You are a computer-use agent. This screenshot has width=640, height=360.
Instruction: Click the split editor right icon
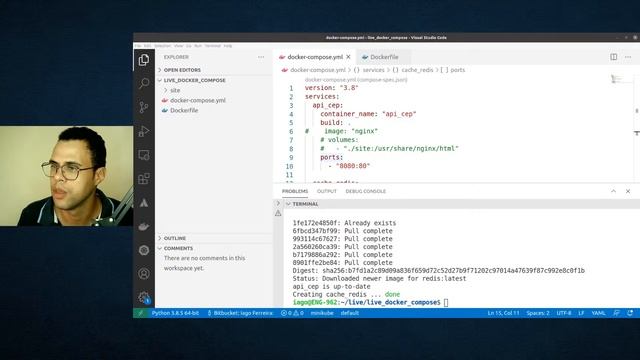click(613, 57)
